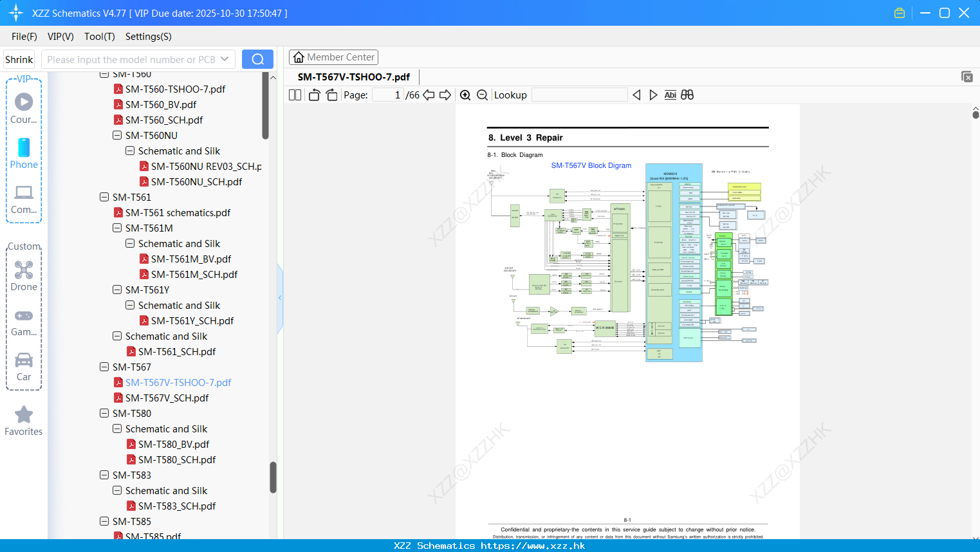Open the VIP(V) menu
This screenshot has height=552, width=980.
pos(60,36)
